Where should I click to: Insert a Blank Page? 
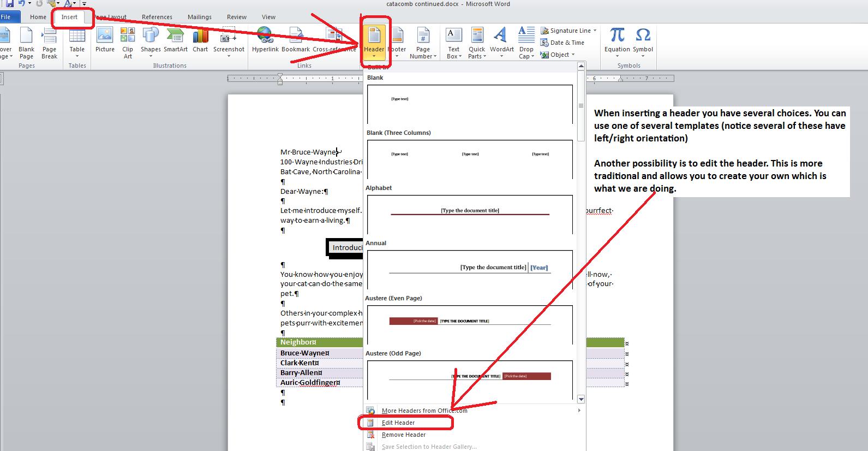click(x=26, y=43)
